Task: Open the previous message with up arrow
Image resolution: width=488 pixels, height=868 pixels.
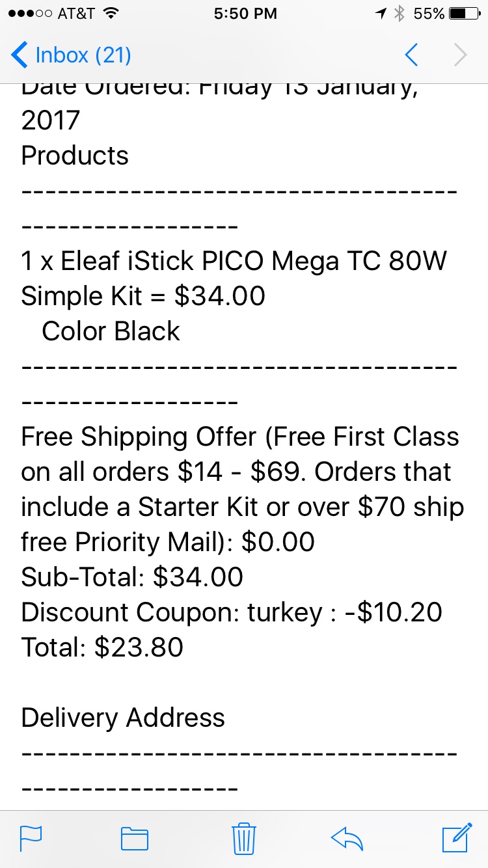Action: click(x=411, y=55)
